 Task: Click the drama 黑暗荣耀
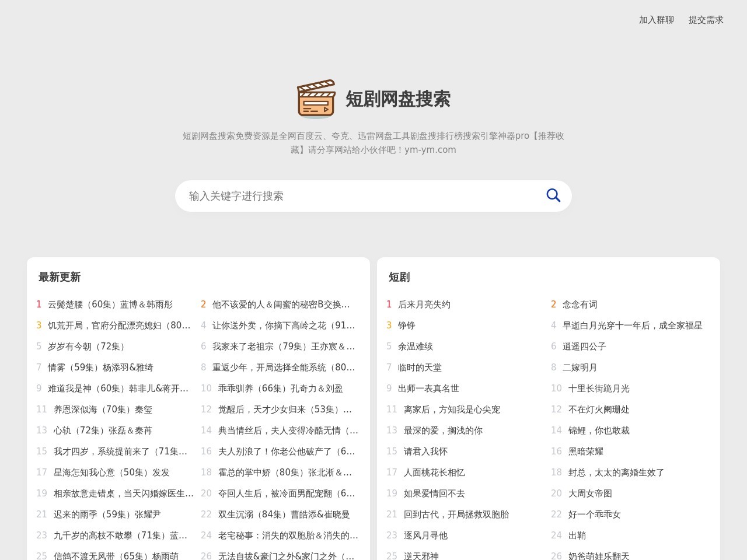tap(584, 451)
